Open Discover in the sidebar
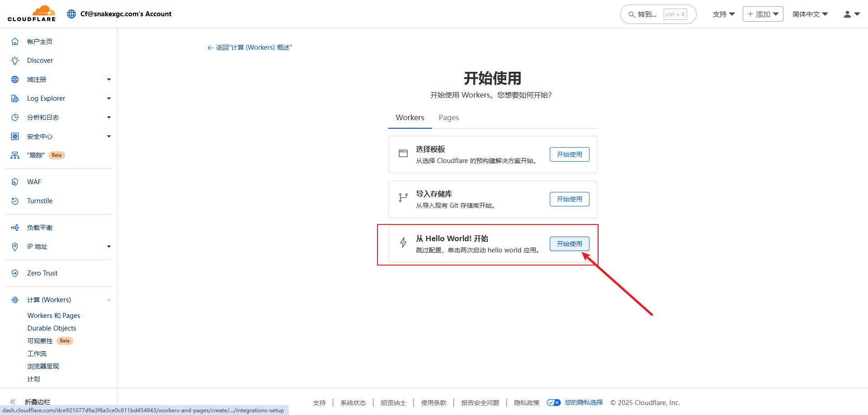This screenshot has height=415, width=868. 40,61
